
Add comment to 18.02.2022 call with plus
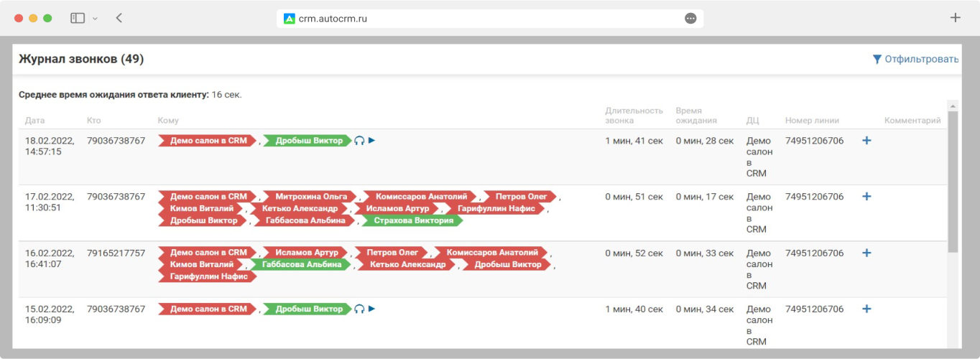pos(866,141)
